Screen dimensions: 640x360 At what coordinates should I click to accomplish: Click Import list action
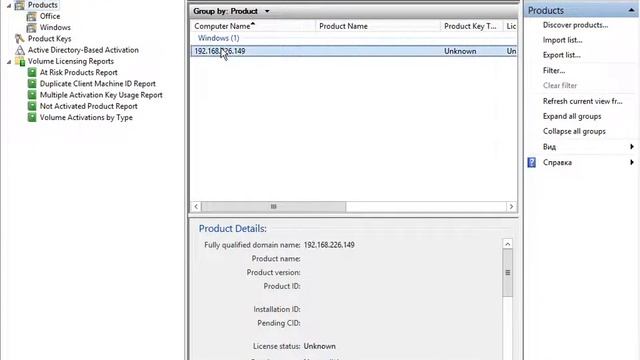(x=562, y=40)
